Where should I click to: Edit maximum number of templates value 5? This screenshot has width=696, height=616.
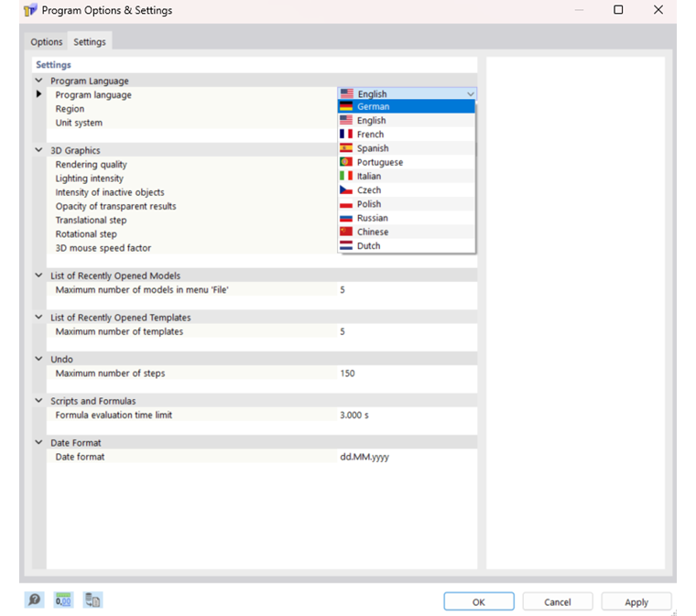(407, 331)
